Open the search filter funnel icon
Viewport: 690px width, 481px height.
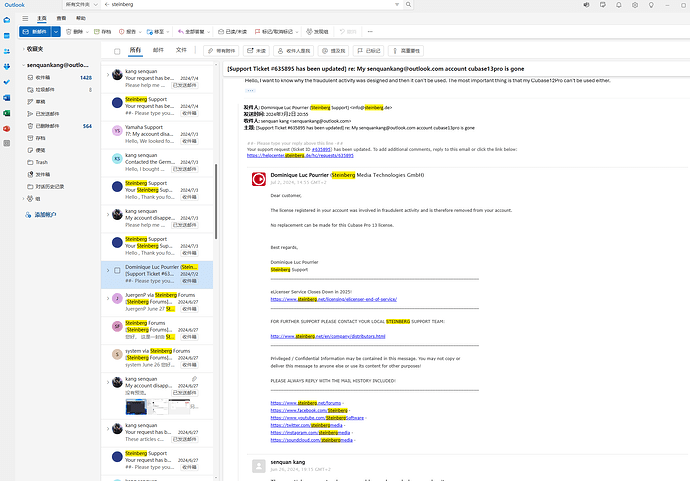pyautogui.click(x=397, y=4)
